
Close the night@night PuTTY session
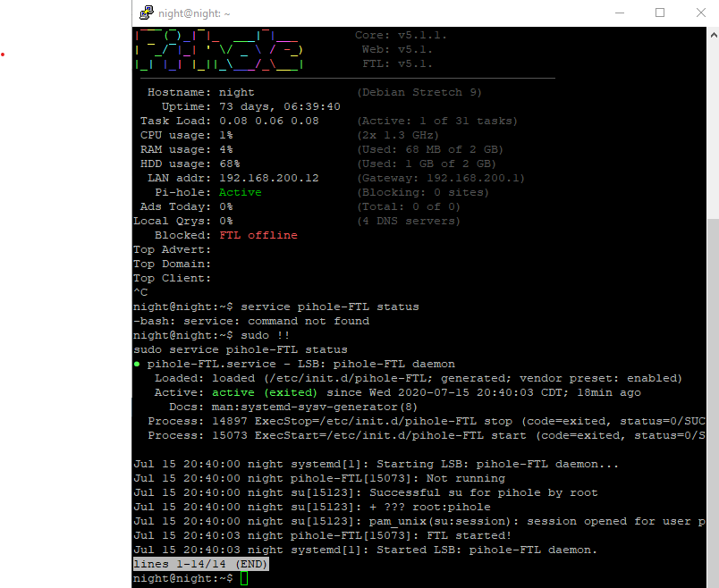pyautogui.click(x=700, y=13)
